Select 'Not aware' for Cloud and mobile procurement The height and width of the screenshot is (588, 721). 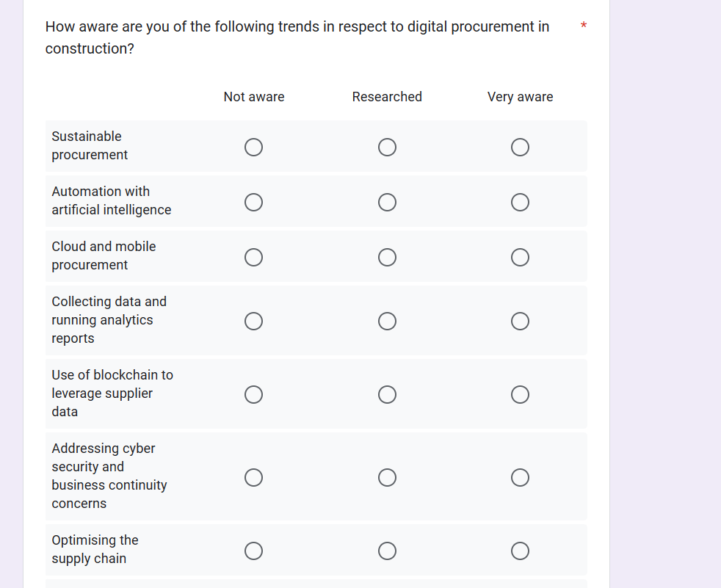(254, 257)
